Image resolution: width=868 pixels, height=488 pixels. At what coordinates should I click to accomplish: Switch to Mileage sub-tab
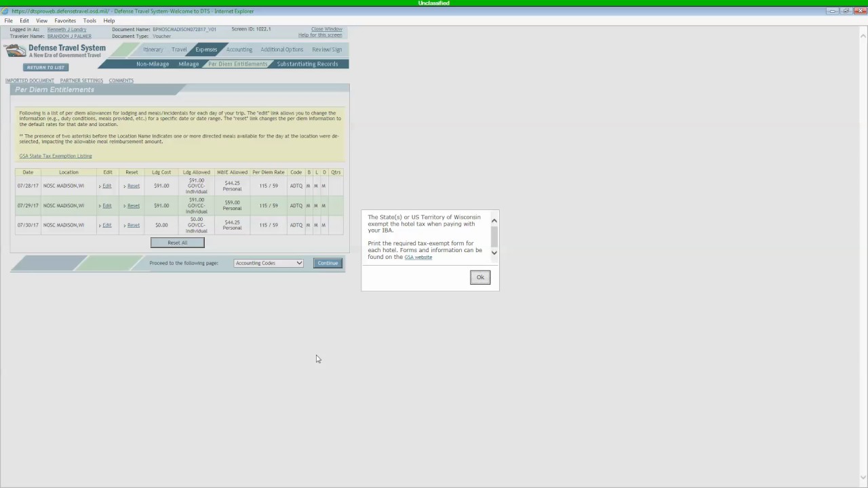(x=189, y=64)
